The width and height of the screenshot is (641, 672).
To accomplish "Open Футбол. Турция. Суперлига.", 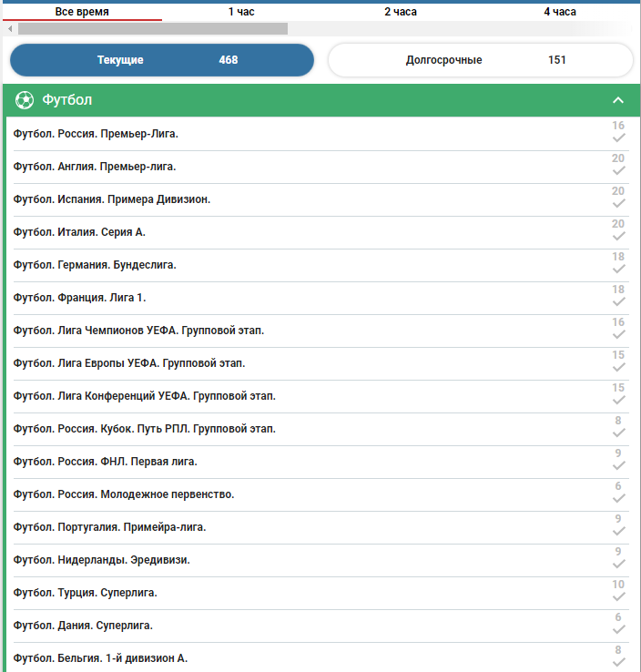I will (86, 593).
